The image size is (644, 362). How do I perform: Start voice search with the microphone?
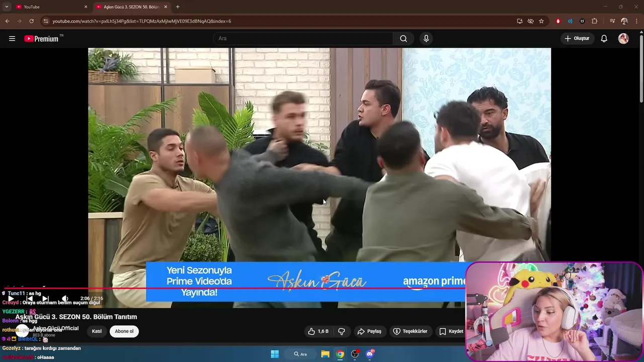(426, 39)
